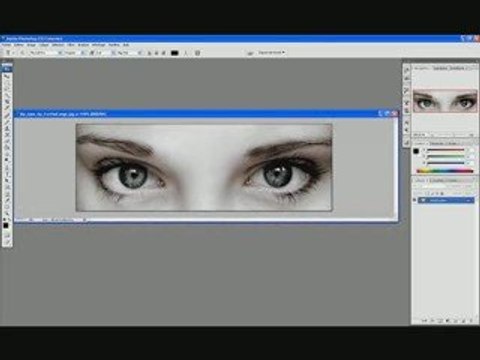This screenshot has width=480, height=360.
Task: Select the Eyedropper tool
Action: tap(7, 199)
